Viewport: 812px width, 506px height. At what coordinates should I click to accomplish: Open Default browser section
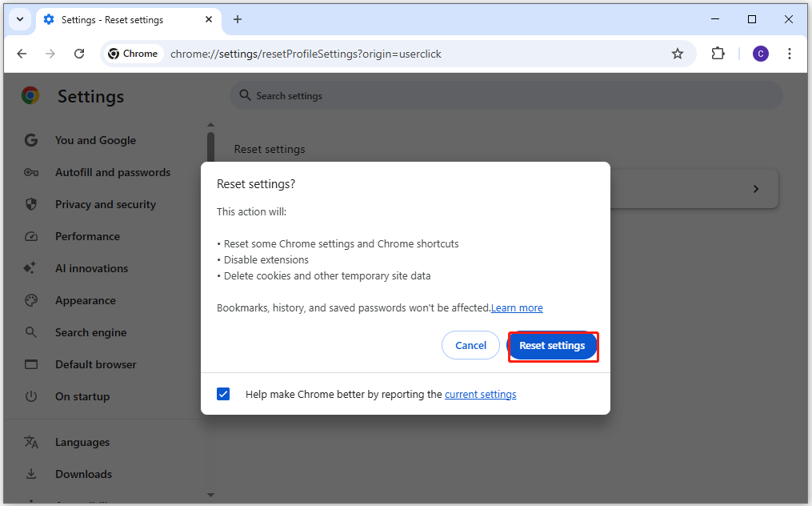point(96,365)
